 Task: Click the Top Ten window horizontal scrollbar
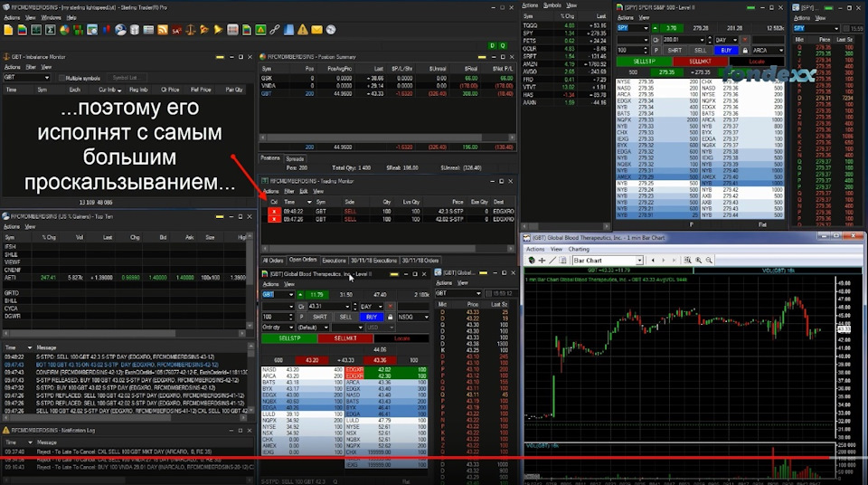pyautogui.click(x=124, y=334)
